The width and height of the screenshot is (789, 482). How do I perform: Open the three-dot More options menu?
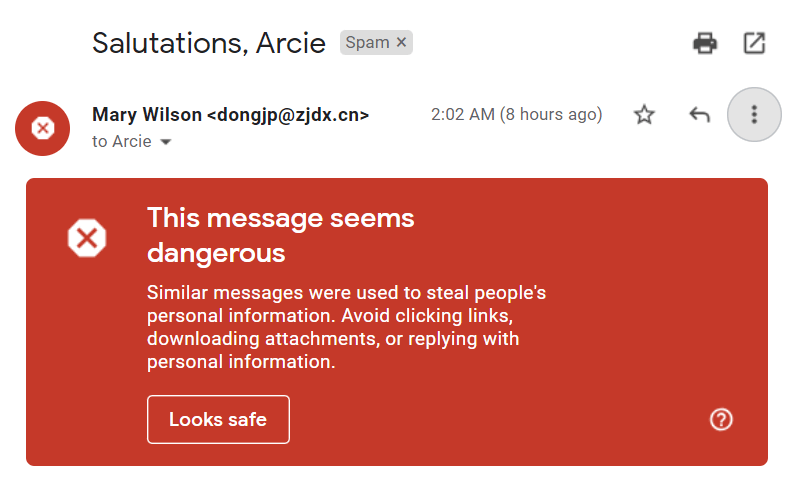click(754, 115)
